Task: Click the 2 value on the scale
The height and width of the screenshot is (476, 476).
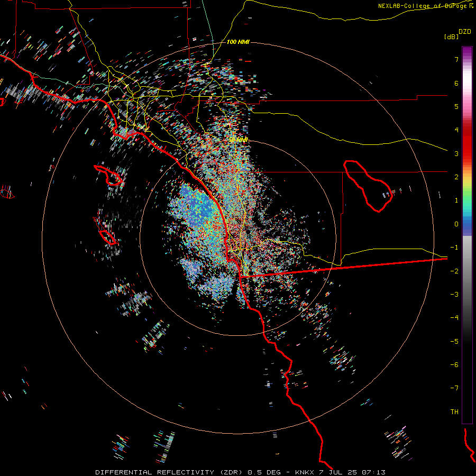Action: coord(456,177)
